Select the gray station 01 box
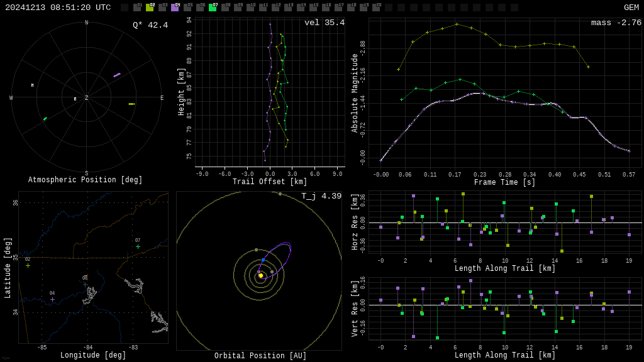The width and height of the screenshot is (644, 362). (x=137, y=8)
